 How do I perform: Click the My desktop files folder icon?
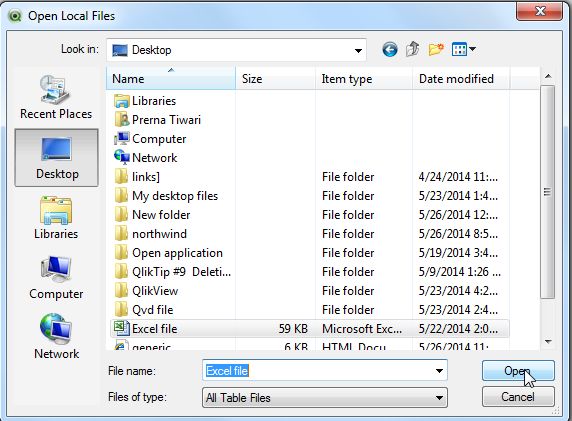121,196
